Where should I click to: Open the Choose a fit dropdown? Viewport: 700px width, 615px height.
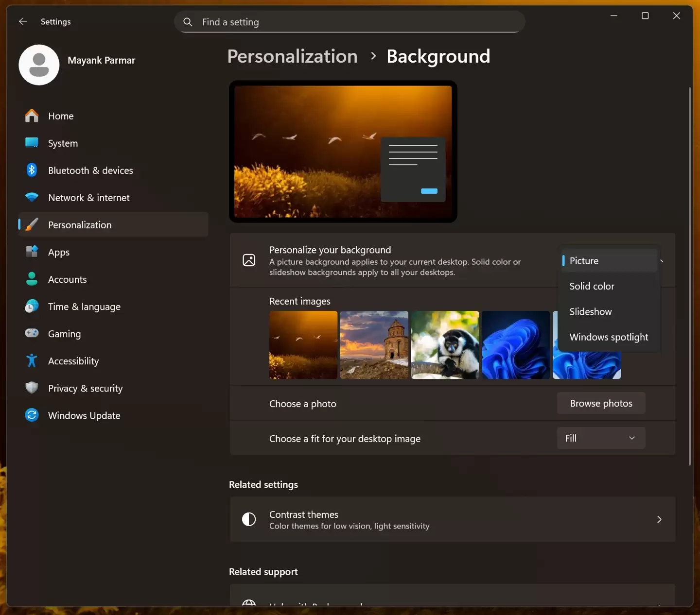pos(601,438)
